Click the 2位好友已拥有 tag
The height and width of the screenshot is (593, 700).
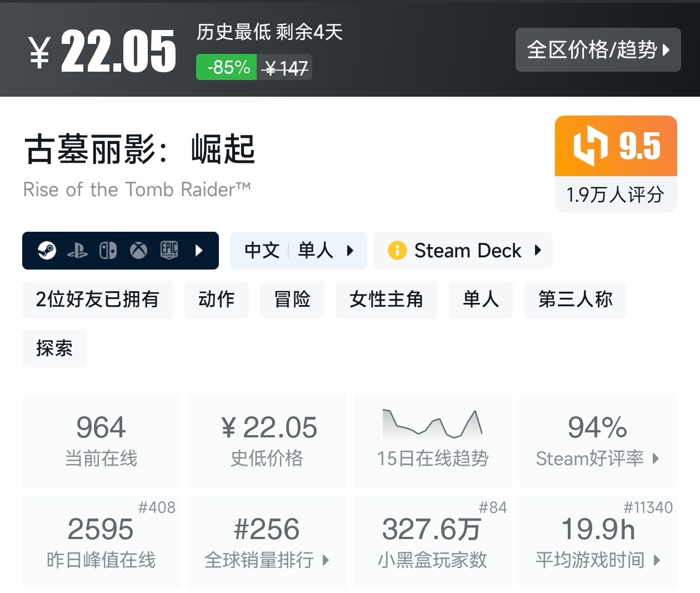click(x=97, y=300)
